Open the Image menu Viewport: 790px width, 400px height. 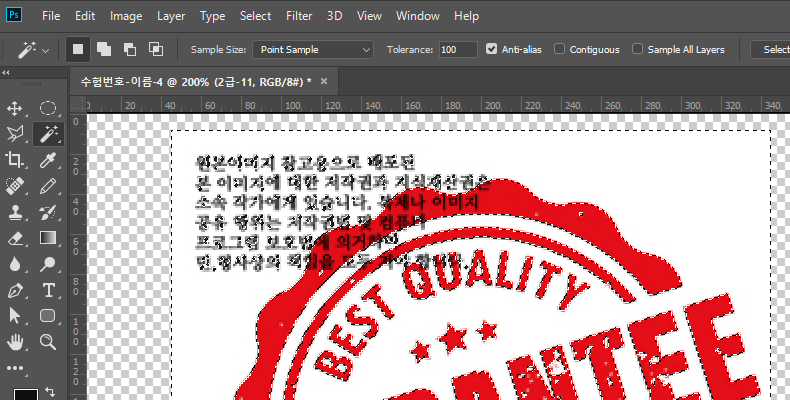click(x=126, y=16)
